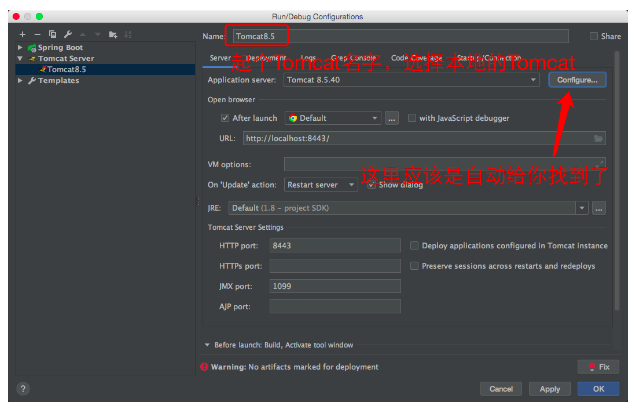
Task: Move configuration up arrow
Action: tap(83, 35)
